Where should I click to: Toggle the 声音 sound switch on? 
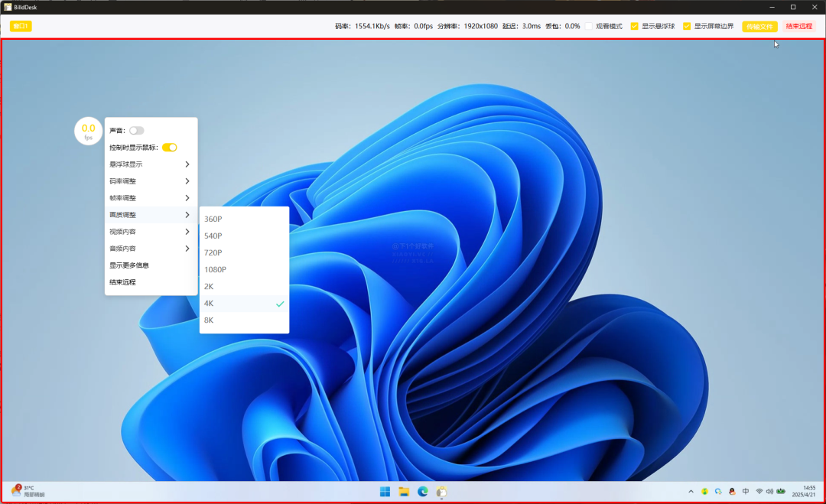[136, 131]
